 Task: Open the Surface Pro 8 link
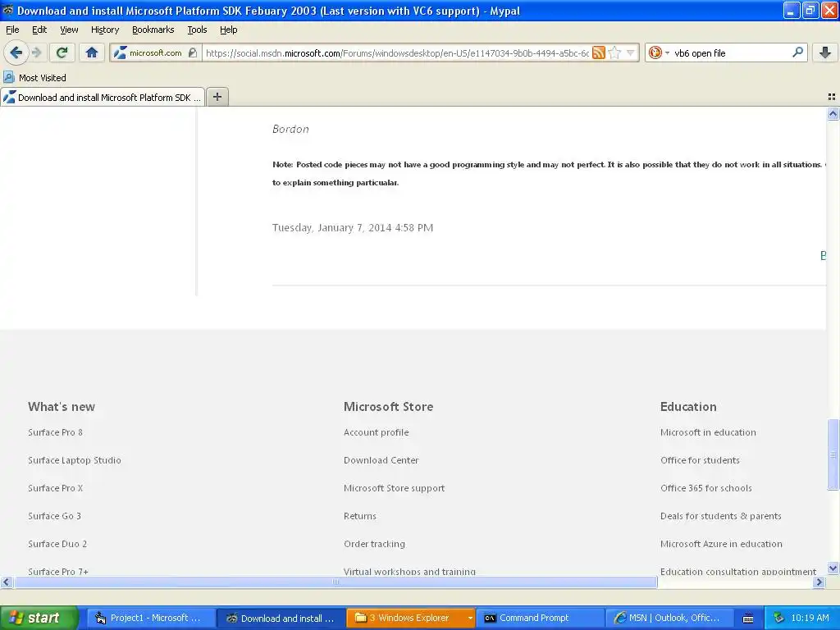tap(55, 432)
